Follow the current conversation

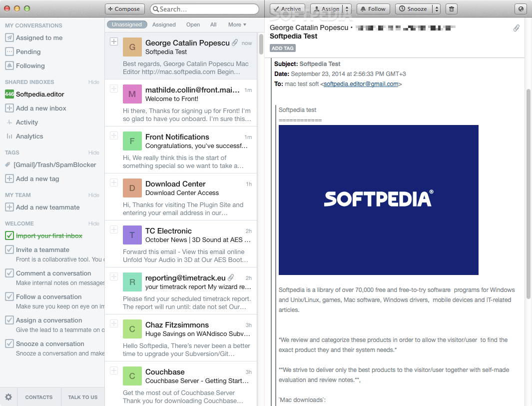373,9
